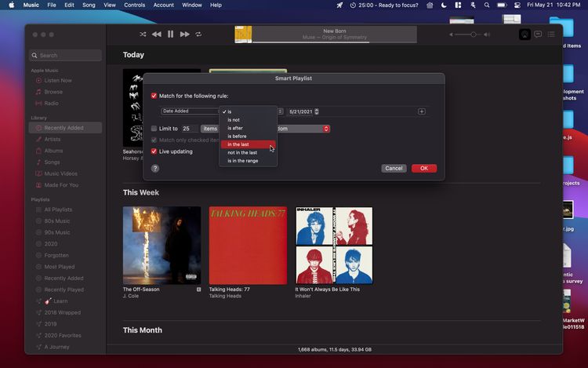The height and width of the screenshot is (368, 588).
Task: Click the Search field in sidebar
Action: point(65,55)
